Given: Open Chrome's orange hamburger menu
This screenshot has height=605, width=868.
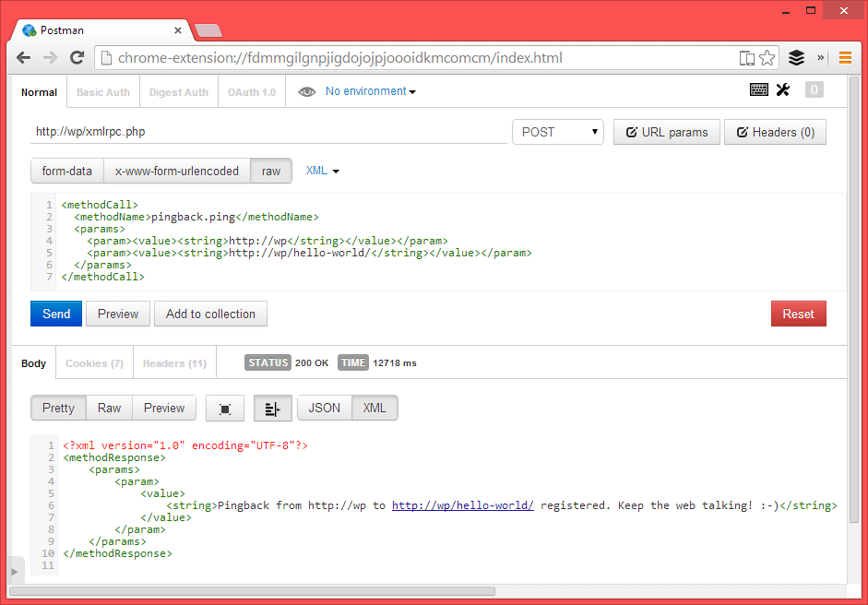Looking at the screenshot, I should (845, 56).
